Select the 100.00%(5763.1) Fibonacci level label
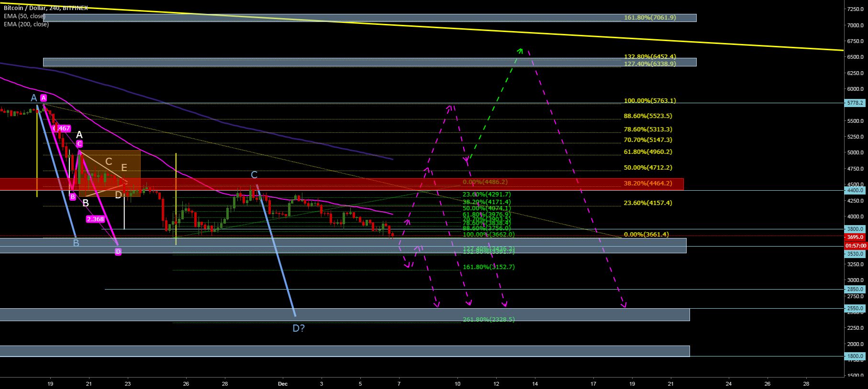The height and width of the screenshot is (389, 868). [650, 101]
